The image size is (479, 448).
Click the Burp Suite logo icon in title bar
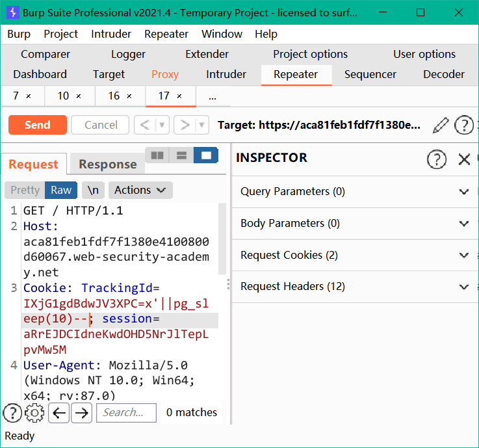[13, 12]
